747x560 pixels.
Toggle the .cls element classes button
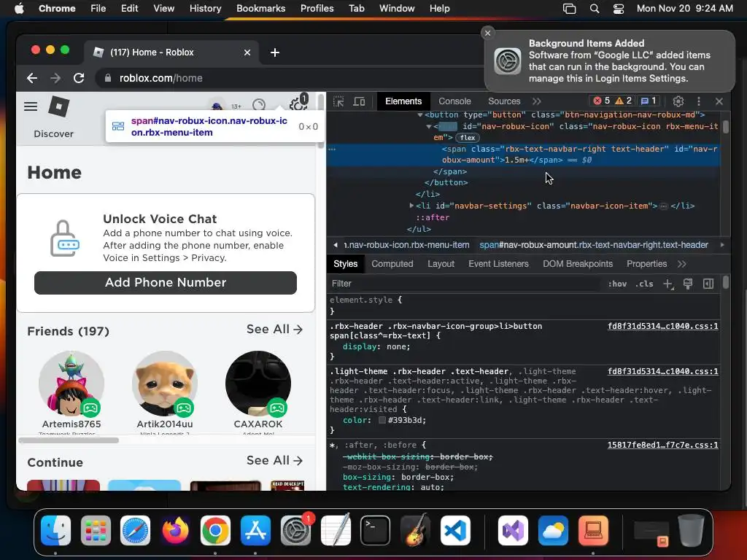point(644,284)
